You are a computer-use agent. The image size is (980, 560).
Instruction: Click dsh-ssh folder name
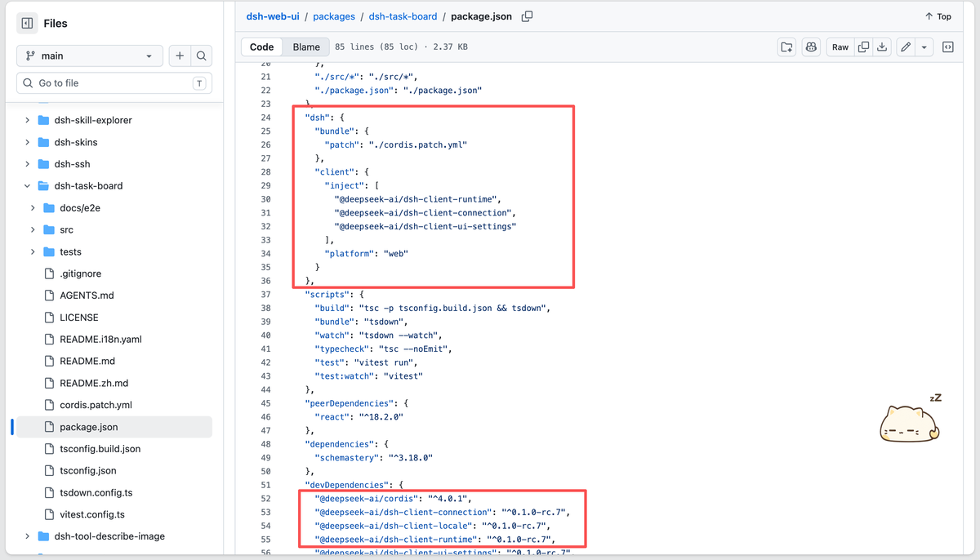[x=73, y=164]
